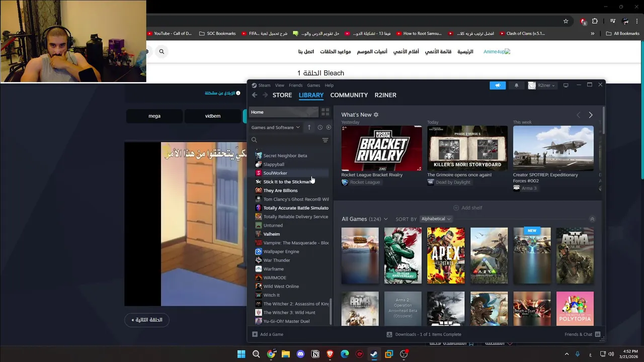Enter Big Picture mode monitor icon

[566, 85]
